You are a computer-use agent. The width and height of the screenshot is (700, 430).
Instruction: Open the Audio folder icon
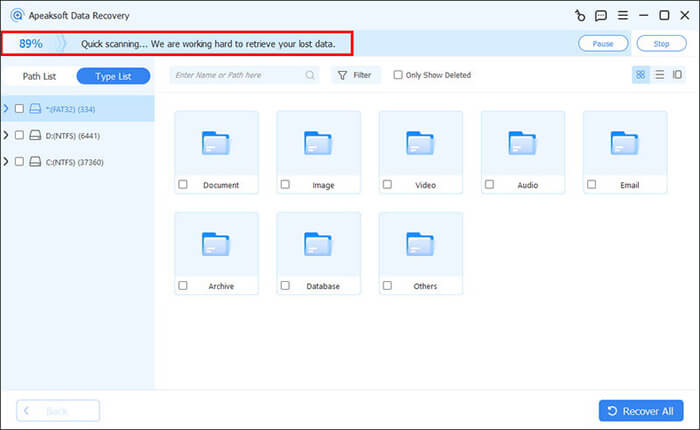[x=522, y=143]
